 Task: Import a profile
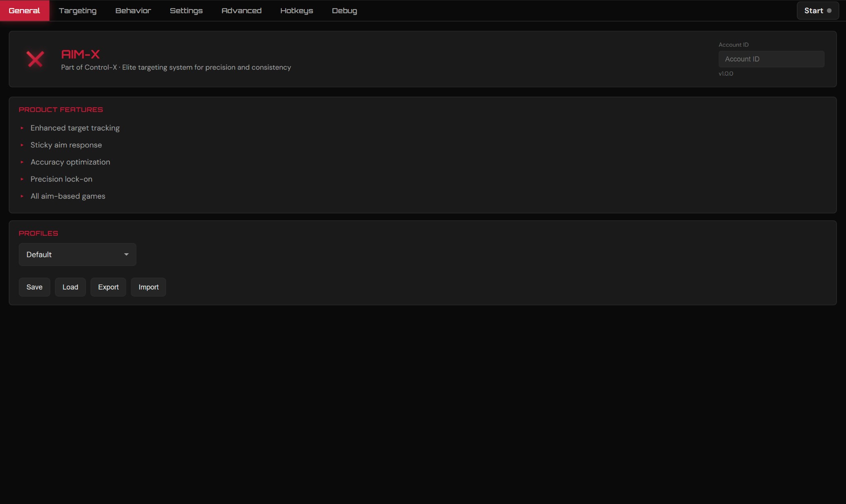coord(148,287)
